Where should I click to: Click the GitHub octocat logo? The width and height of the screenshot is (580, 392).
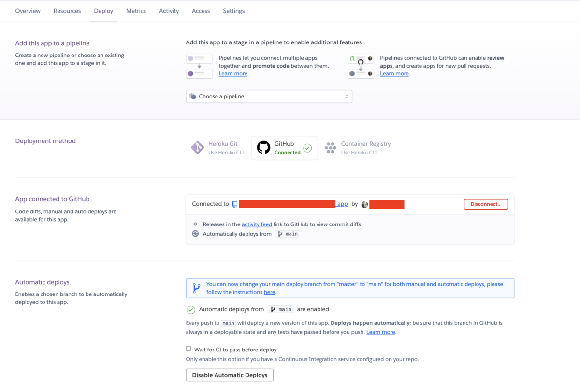click(263, 148)
